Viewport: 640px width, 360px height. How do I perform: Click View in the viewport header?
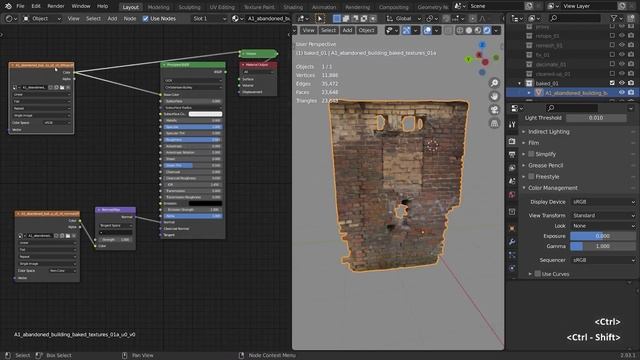point(309,30)
